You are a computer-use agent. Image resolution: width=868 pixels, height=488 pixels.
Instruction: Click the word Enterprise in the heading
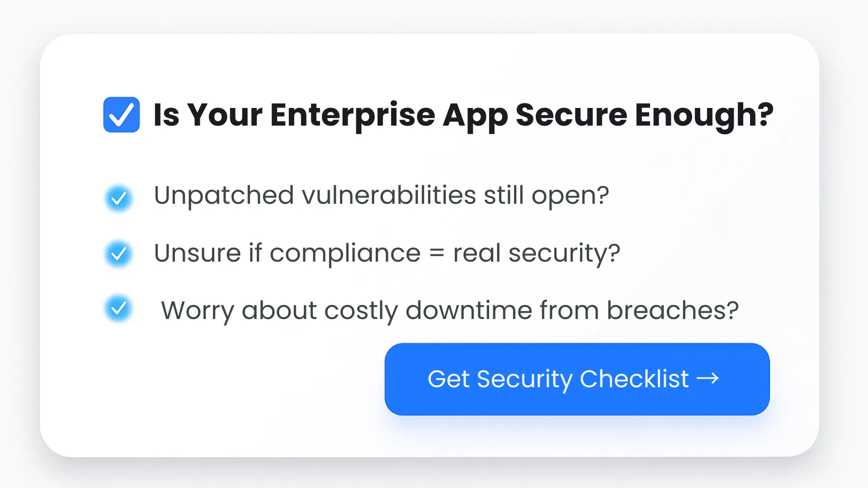(x=353, y=115)
